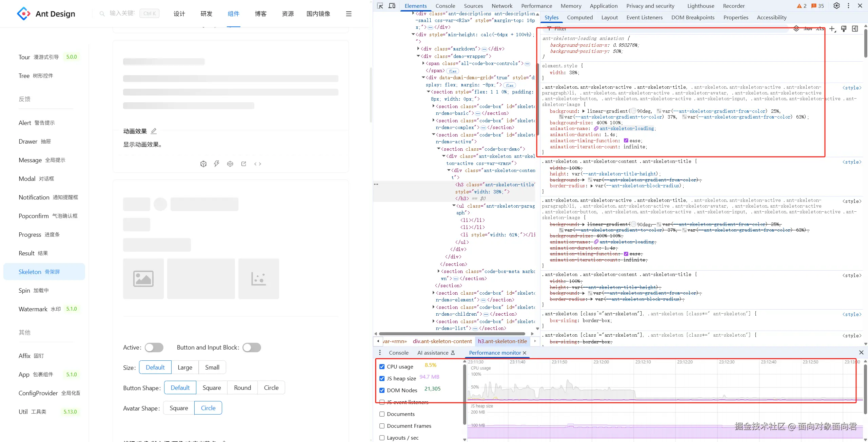Click the show code brackets icon
Viewport: 868px width, 442px height.
[x=258, y=164]
